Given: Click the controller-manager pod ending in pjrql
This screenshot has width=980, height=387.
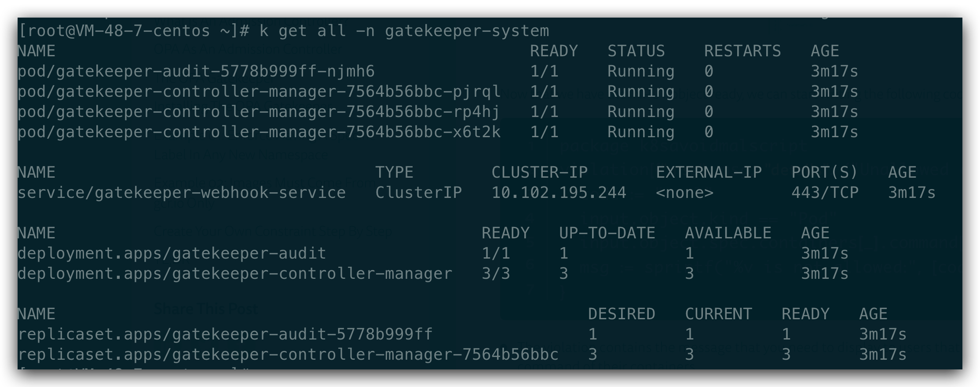Looking at the screenshot, I should [x=259, y=91].
